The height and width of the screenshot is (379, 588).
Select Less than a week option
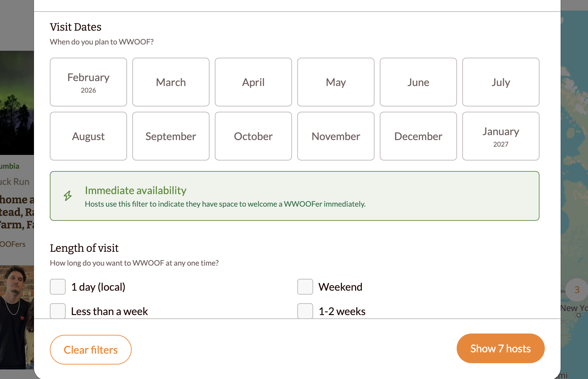[x=58, y=311]
